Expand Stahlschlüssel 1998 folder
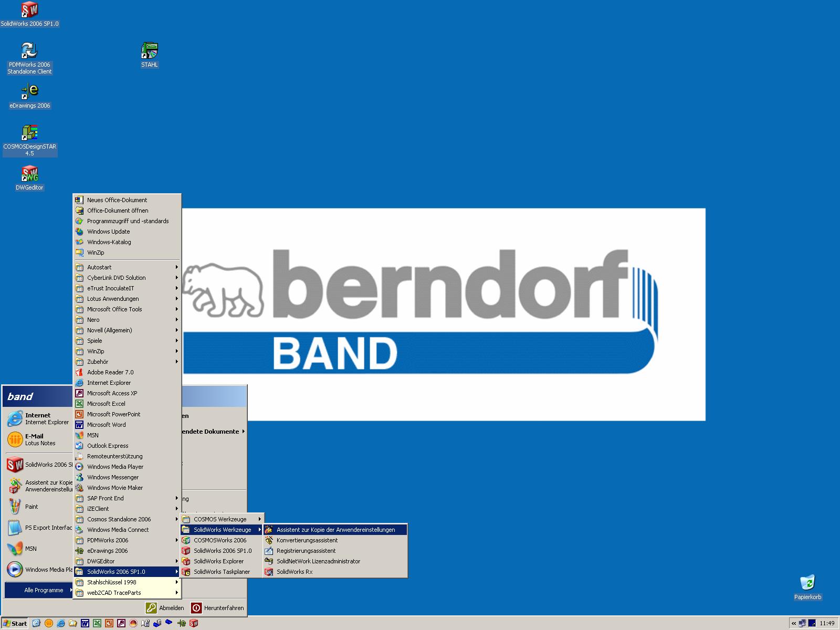The height and width of the screenshot is (630, 840). coord(127,582)
